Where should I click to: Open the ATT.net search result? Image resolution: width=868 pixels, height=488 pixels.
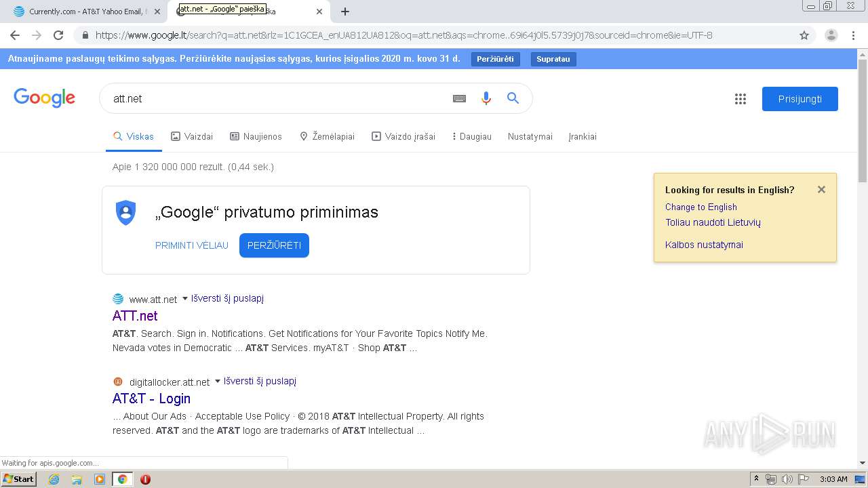coord(135,316)
